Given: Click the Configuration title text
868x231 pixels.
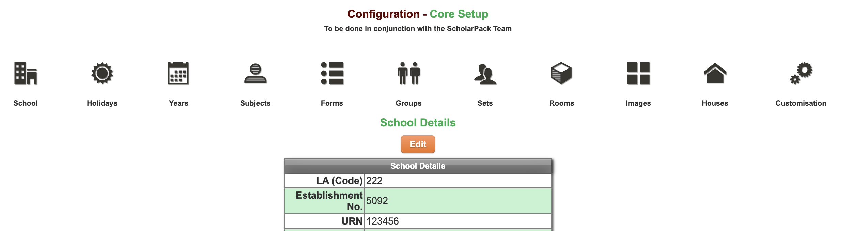Looking at the screenshot, I should [x=384, y=14].
